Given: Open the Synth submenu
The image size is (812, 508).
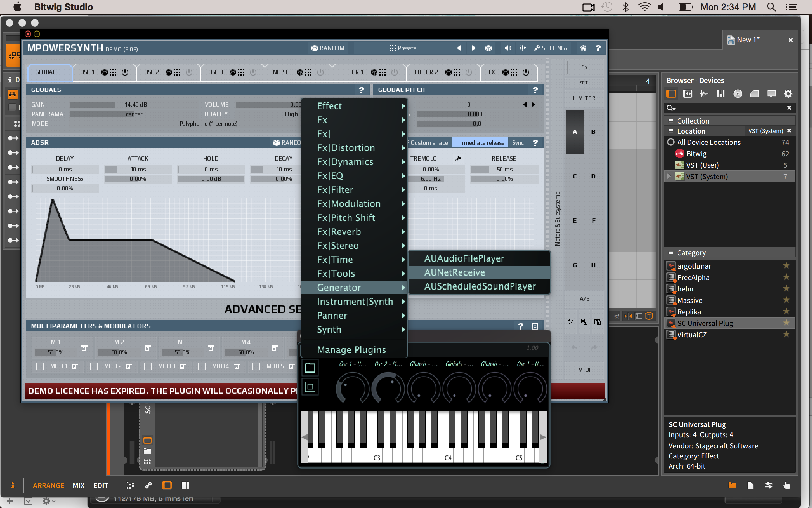Looking at the screenshot, I should click(x=354, y=330).
